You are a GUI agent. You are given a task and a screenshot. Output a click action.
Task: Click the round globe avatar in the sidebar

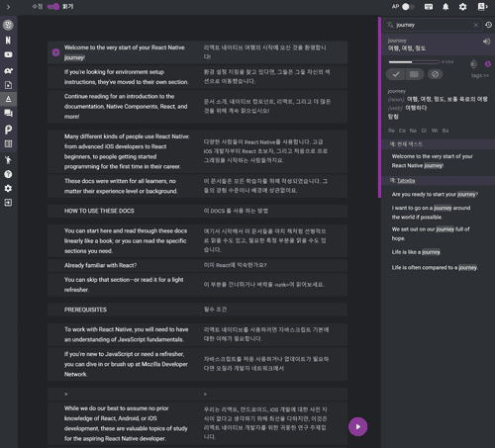[x=8, y=25]
